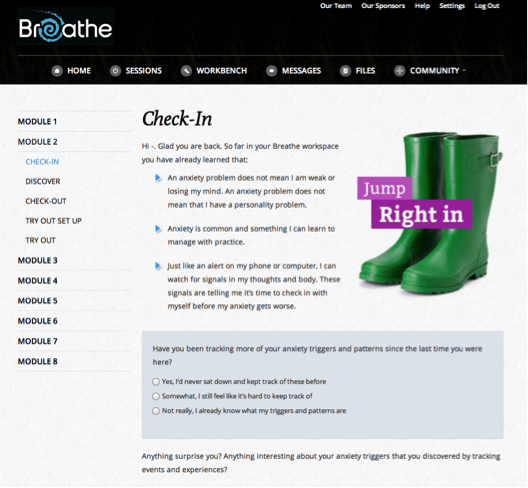Open the Settings link at top
Image resolution: width=528 pixels, height=488 pixels.
452,6
